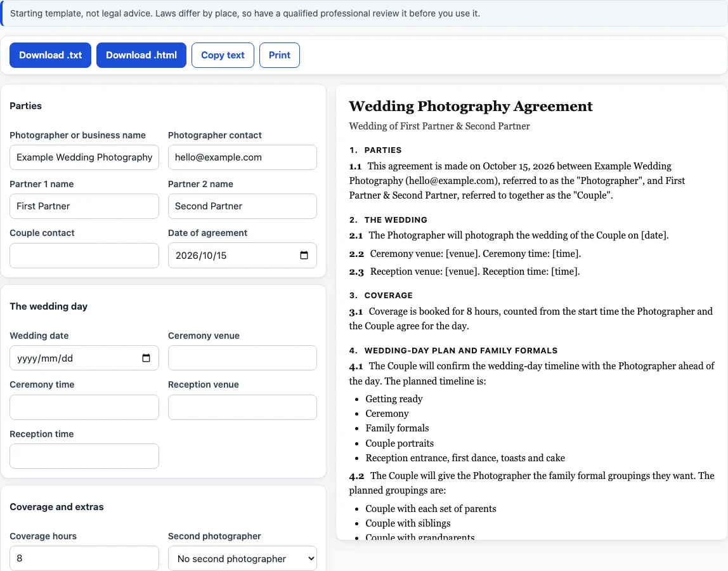
Task: Click the Coverage hours field showing 8
Action: coord(84,558)
